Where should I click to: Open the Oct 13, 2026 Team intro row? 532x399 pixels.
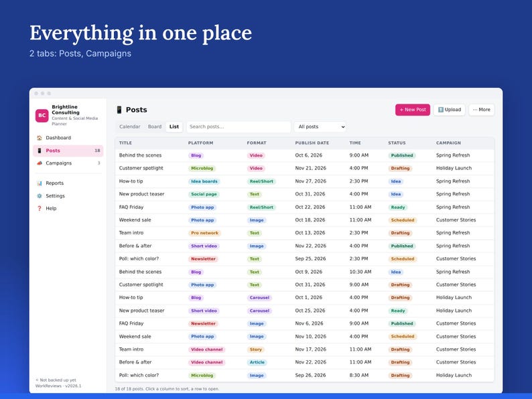pyautogui.click(x=304, y=233)
